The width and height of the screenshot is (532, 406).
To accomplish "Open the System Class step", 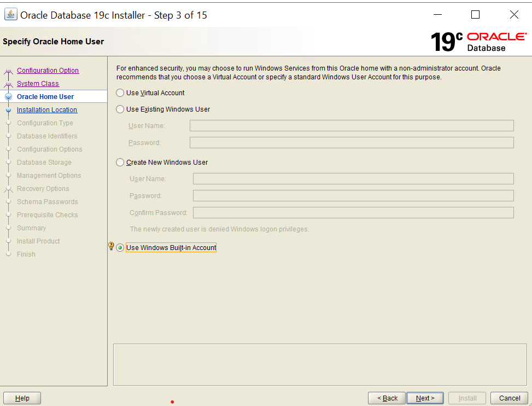I will [38, 84].
